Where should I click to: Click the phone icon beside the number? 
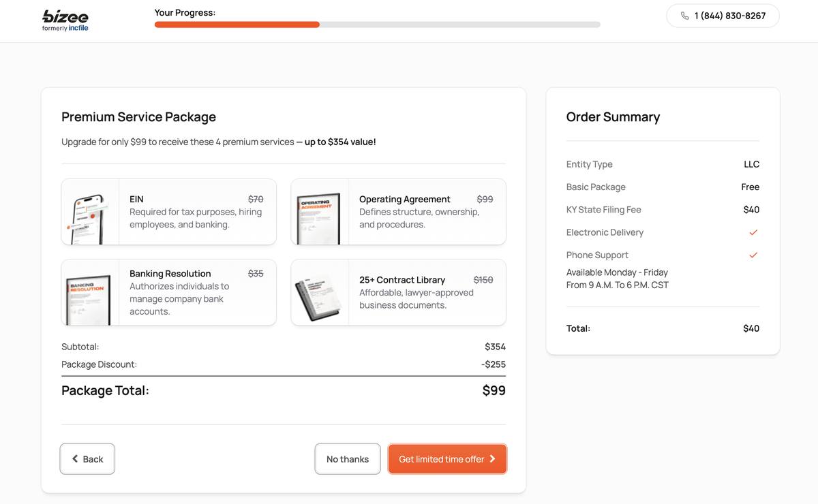684,16
